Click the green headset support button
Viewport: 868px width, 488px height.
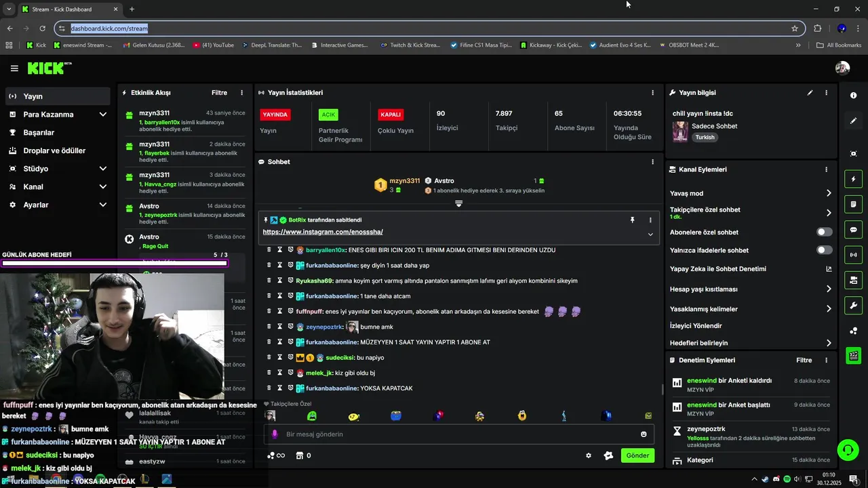[x=847, y=449]
